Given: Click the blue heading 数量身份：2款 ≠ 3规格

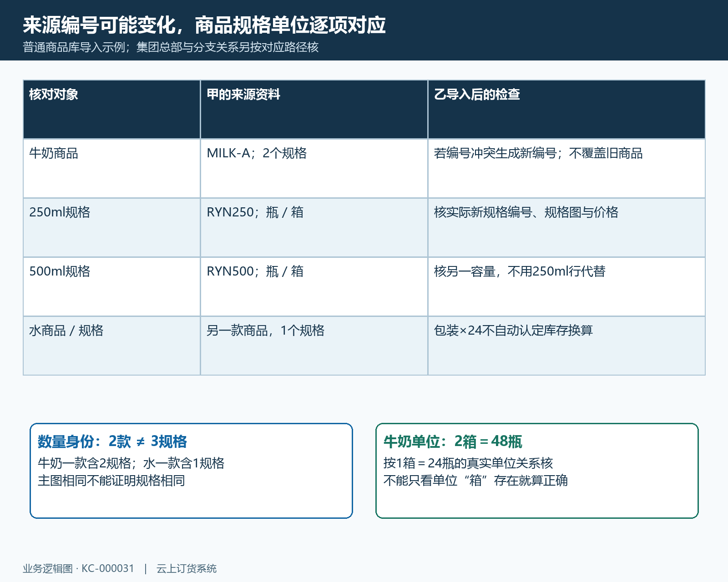Looking at the screenshot, I should point(112,442).
